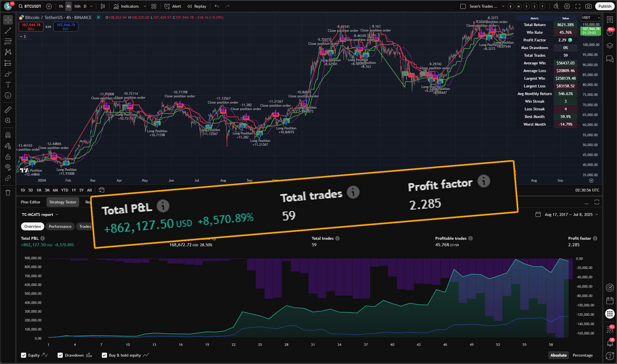617x364 pixels.
Task: Open the Performance tab
Action: click(x=60, y=226)
